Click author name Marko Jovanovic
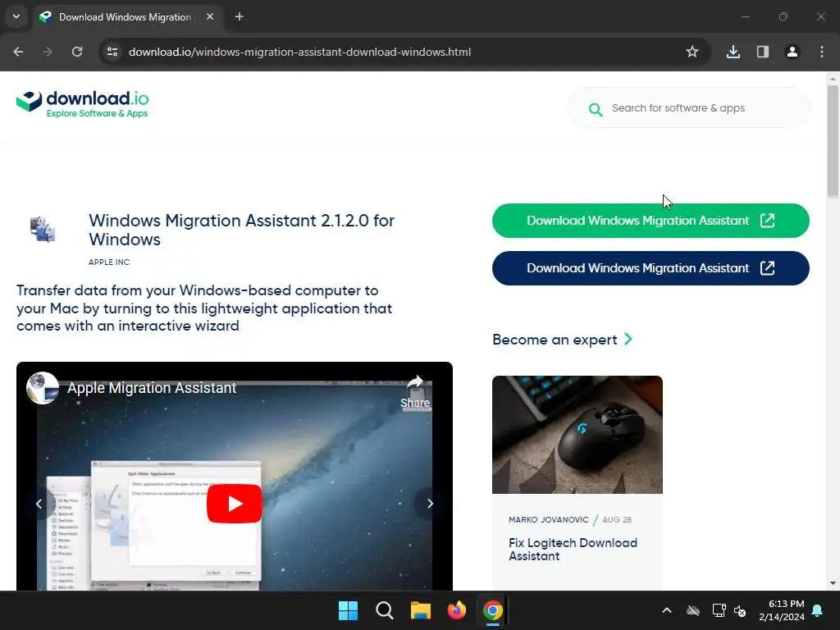 [548, 519]
